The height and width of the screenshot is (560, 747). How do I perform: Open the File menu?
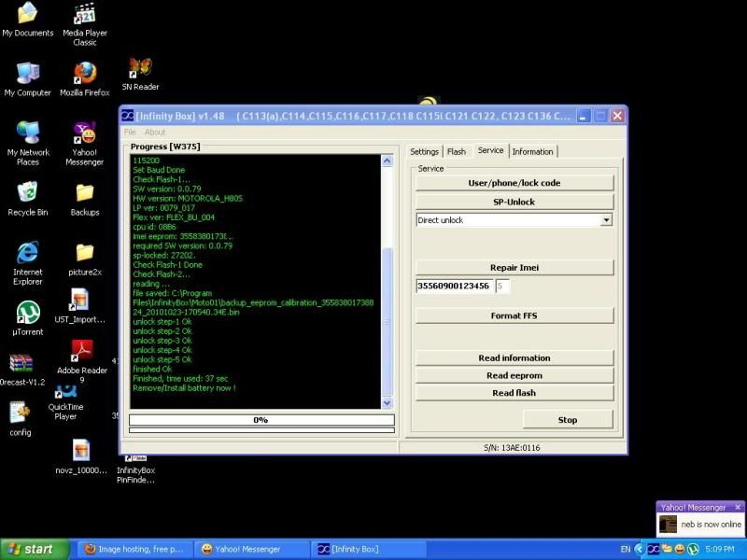click(130, 132)
